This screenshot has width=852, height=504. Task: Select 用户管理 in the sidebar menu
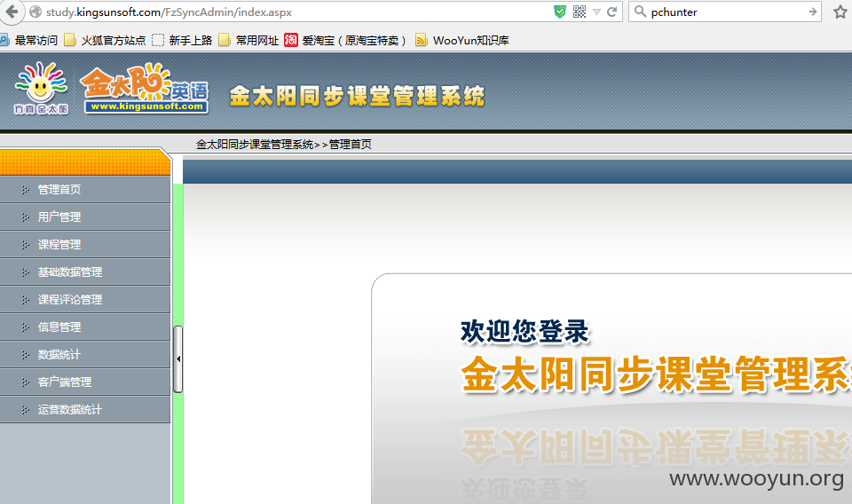tap(85, 217)
